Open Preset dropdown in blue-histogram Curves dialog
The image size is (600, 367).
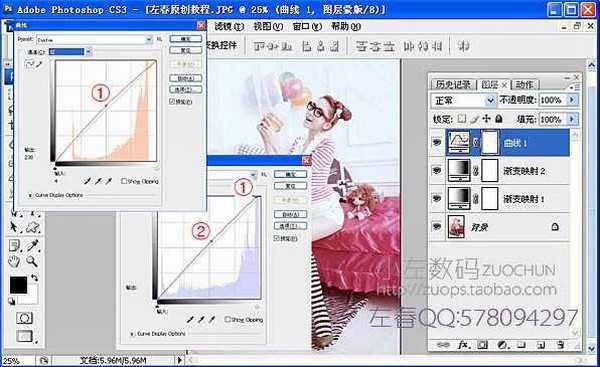[x=253, y=175]
